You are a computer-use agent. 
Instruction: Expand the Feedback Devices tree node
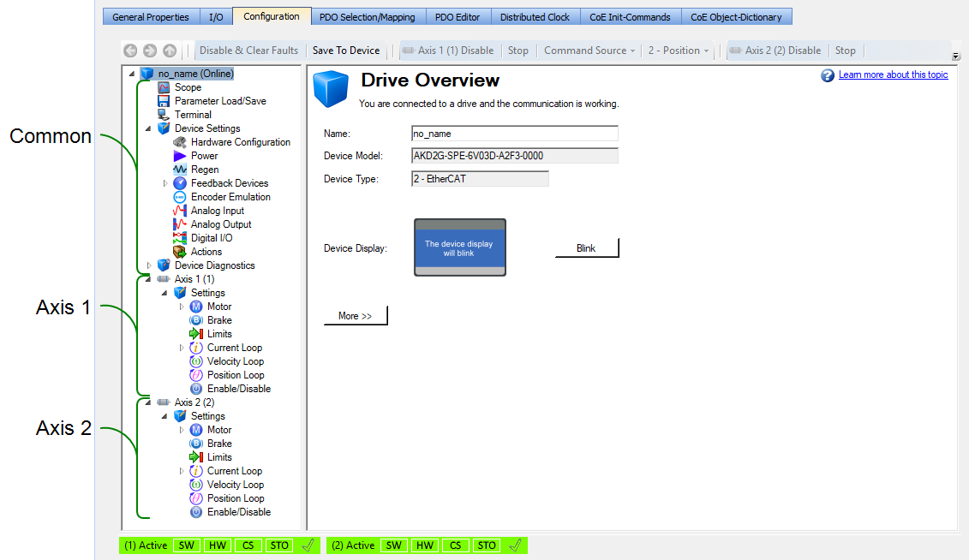[165, 183]
